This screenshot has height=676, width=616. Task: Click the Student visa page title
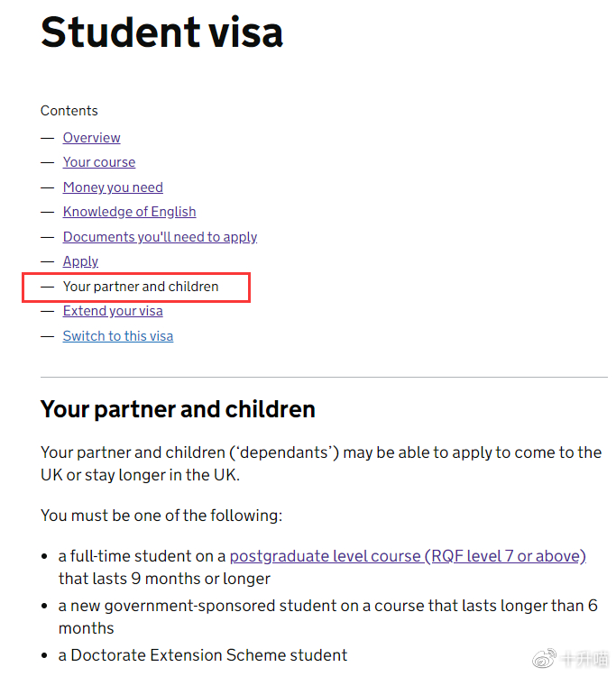[162, 32]
